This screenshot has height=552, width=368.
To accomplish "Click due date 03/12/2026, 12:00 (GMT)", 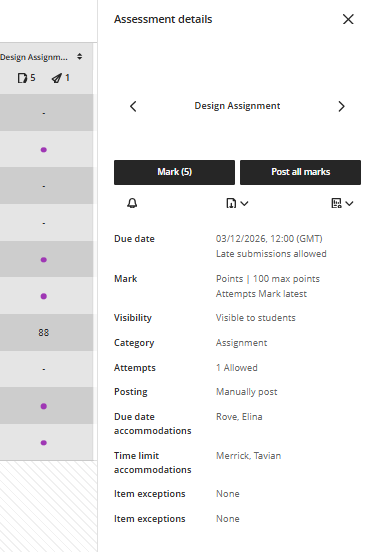I will point(269,239).
